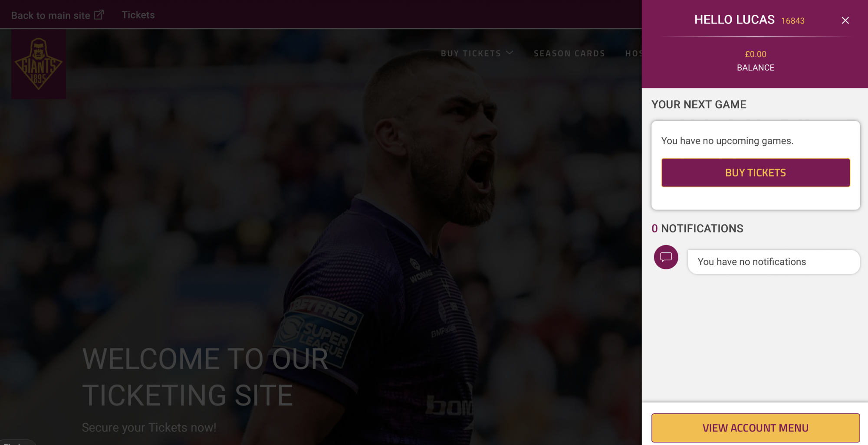Close the Hello Lucas account panel

point(845,20)
